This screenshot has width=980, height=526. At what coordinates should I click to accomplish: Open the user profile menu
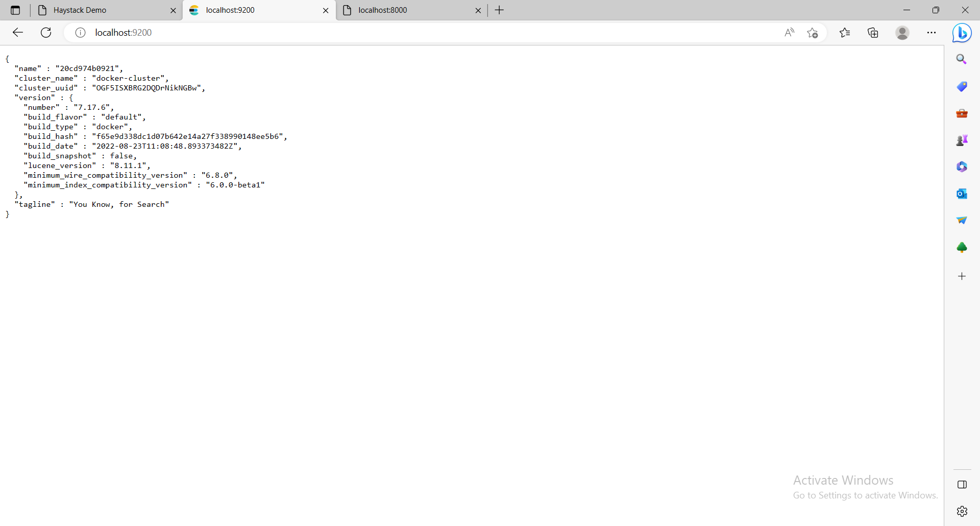point(902,33)
